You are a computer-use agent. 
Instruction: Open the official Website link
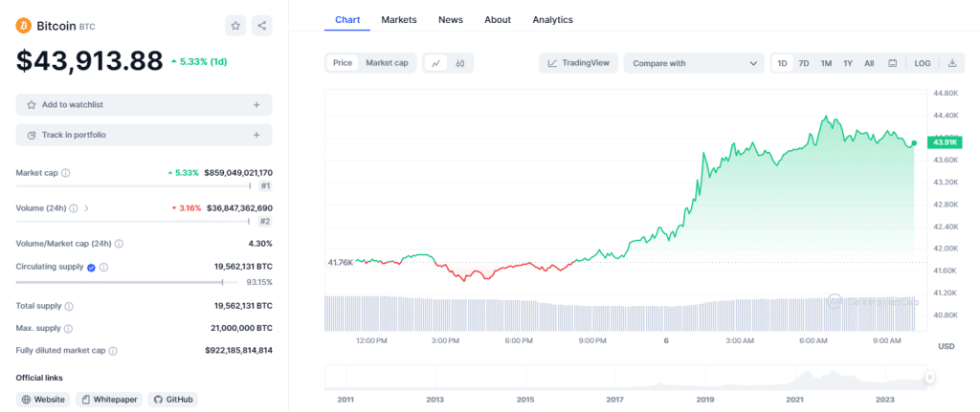tap(43, 400)
